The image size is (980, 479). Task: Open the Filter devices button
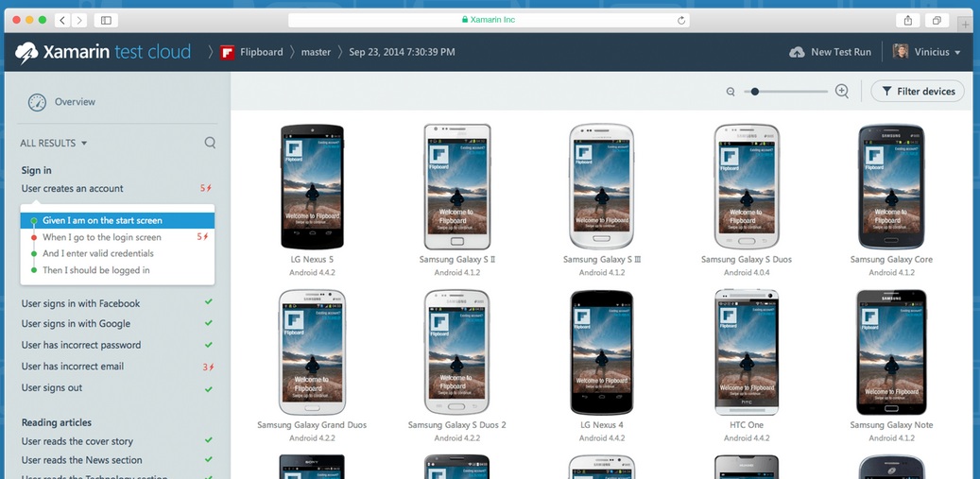click(918, 92)
